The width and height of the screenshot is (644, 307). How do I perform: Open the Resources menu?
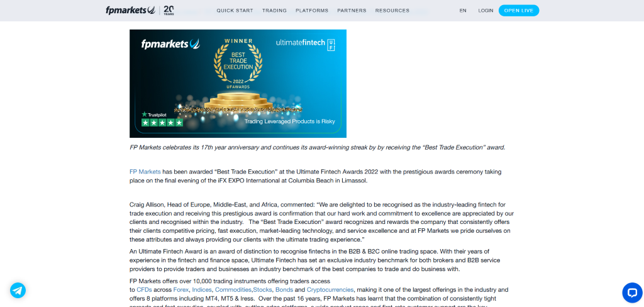pyautogui.click(x=392, y=11)
